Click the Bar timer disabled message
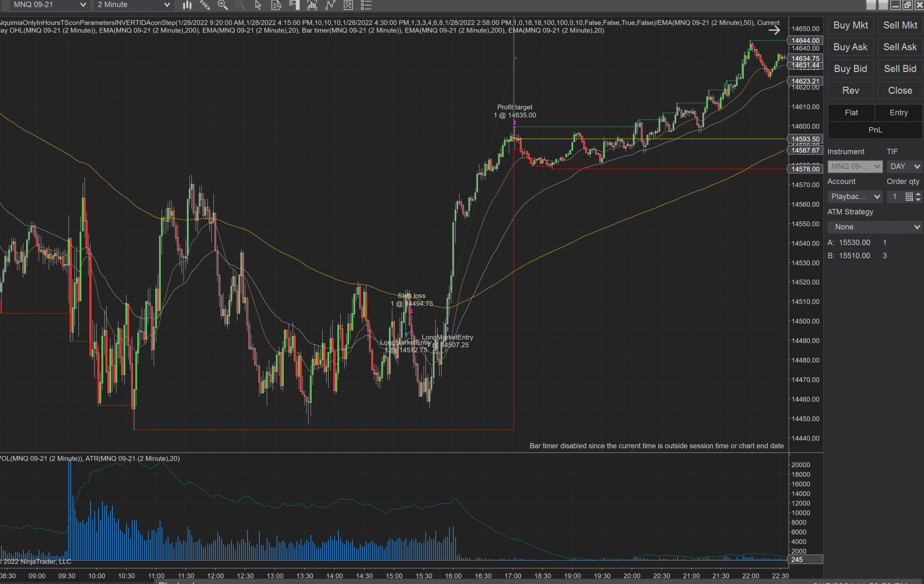 pyautogui.click(x=657, y=446)
